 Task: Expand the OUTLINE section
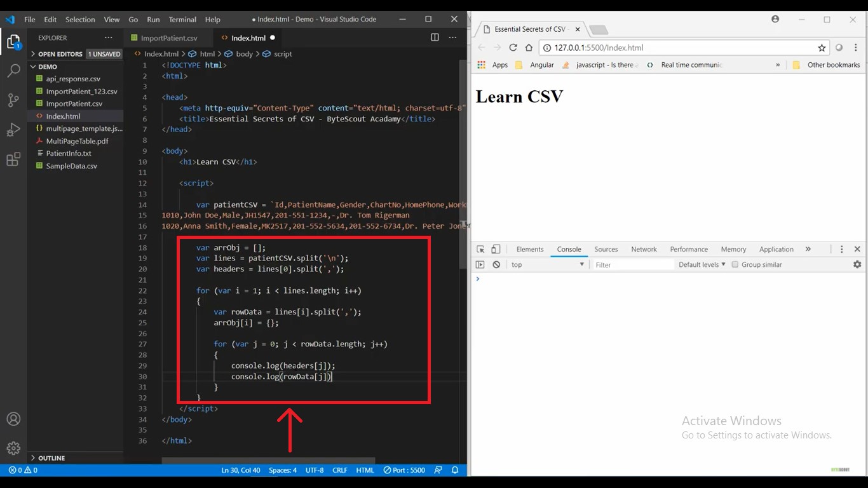pos(51,457)
